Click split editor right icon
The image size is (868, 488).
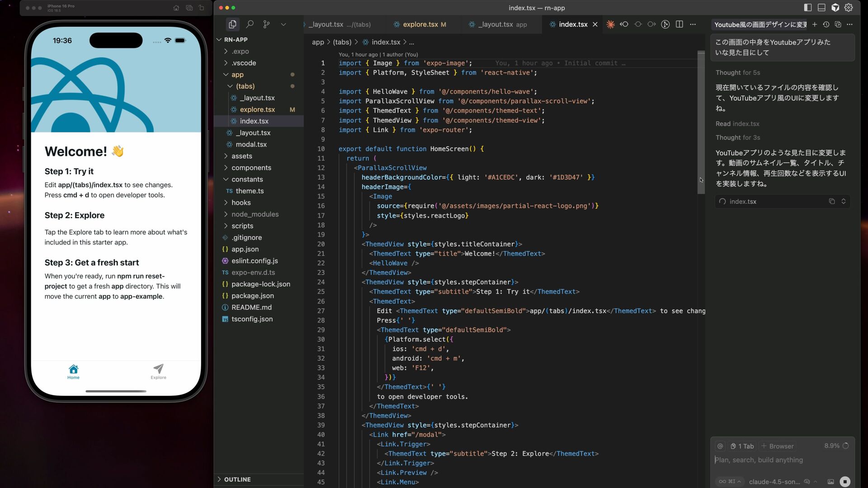tap(679, 24)
